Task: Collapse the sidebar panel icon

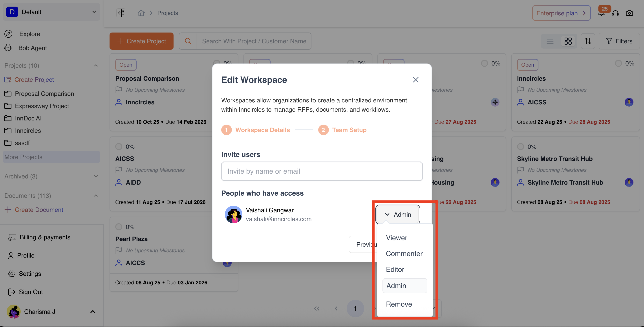Action: tap(121, 13)
